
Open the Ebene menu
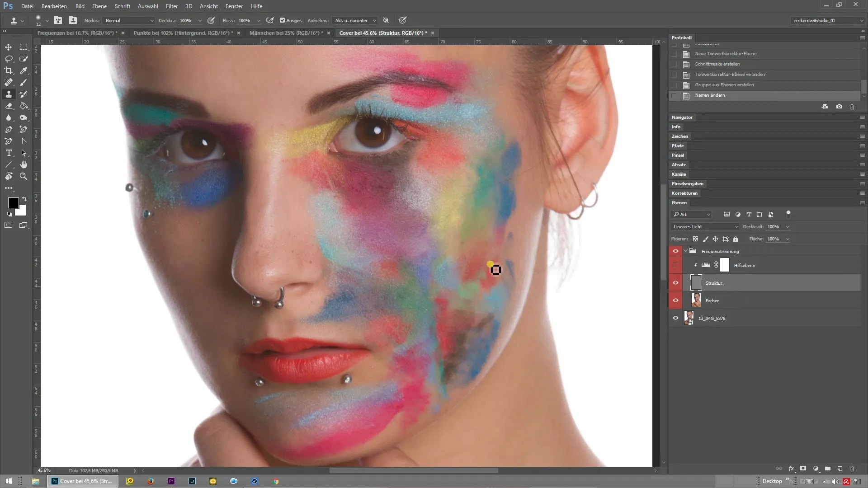click(x=99, y=6)
